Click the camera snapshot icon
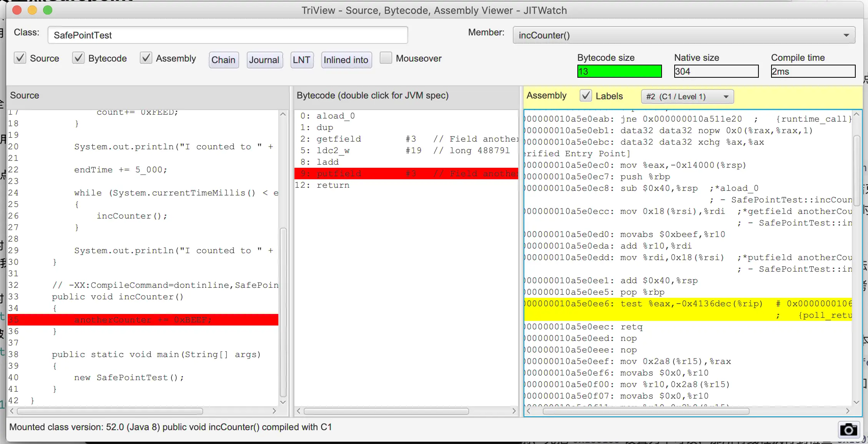Image resolution: width=868 pixels, height=444 pixels. [848, 430]
